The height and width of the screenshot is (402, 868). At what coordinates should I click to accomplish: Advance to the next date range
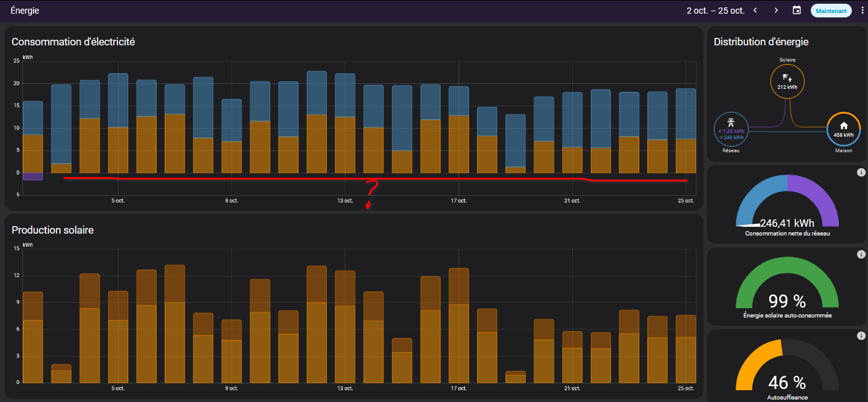point(776,11)
